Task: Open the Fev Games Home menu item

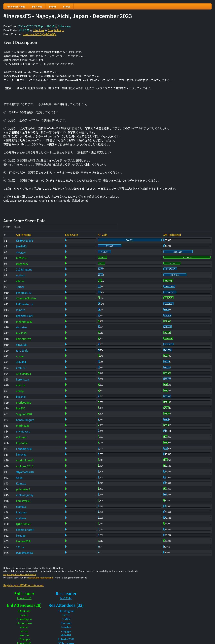Action: [x=16, y=7]
